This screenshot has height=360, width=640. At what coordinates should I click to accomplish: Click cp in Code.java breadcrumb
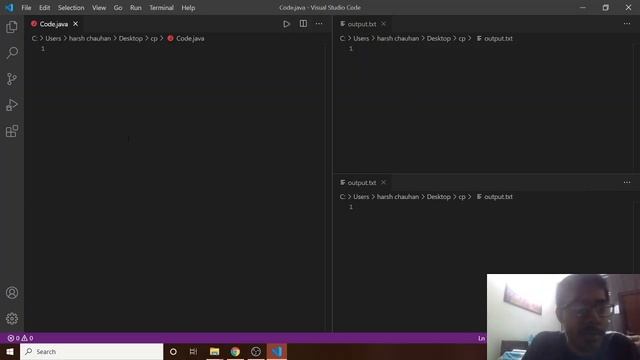pyautogui.click(x=154, y=38)
